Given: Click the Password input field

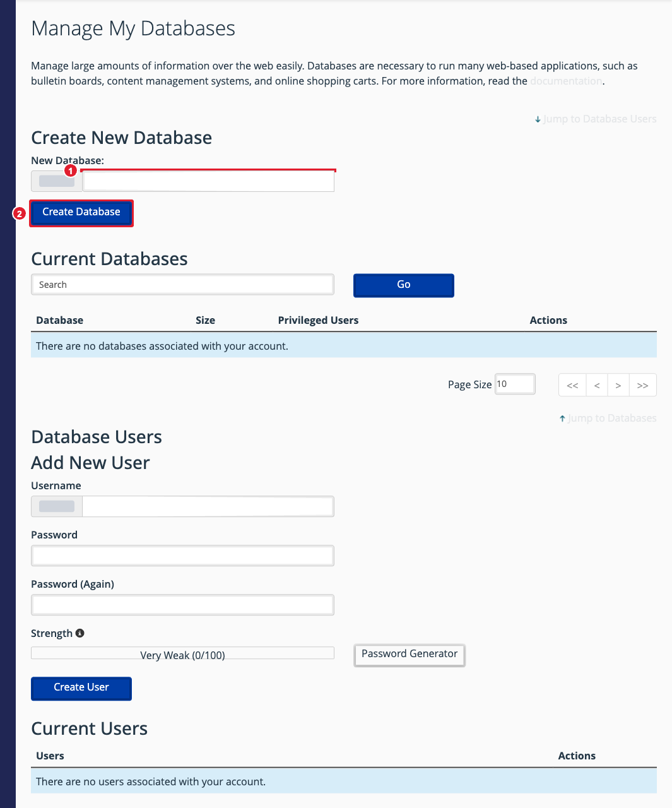Looking at the screenshot, I should (x=182, y=555).
